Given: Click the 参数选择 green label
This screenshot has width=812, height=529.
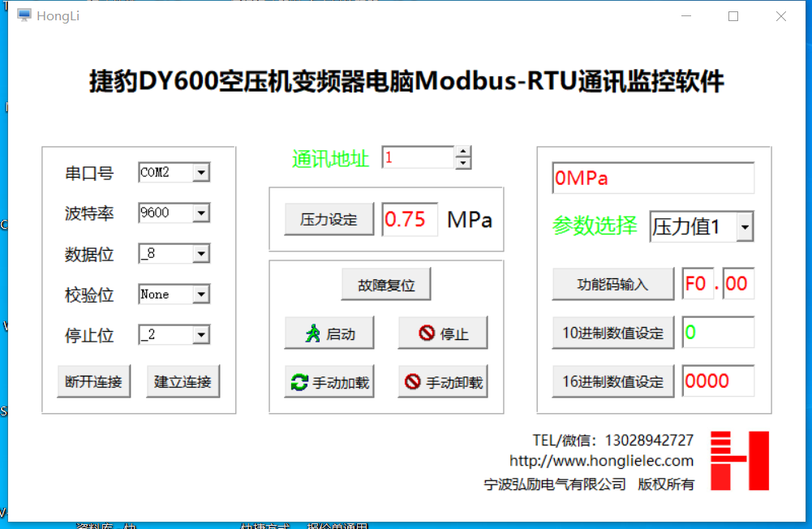Looking at the screenshot, I should pos(595,226).
